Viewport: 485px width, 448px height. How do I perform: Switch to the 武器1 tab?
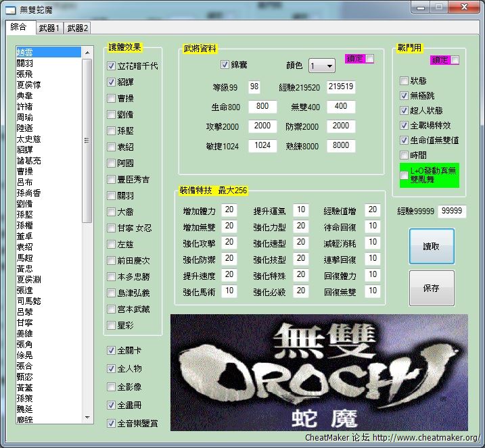point(49,28)
